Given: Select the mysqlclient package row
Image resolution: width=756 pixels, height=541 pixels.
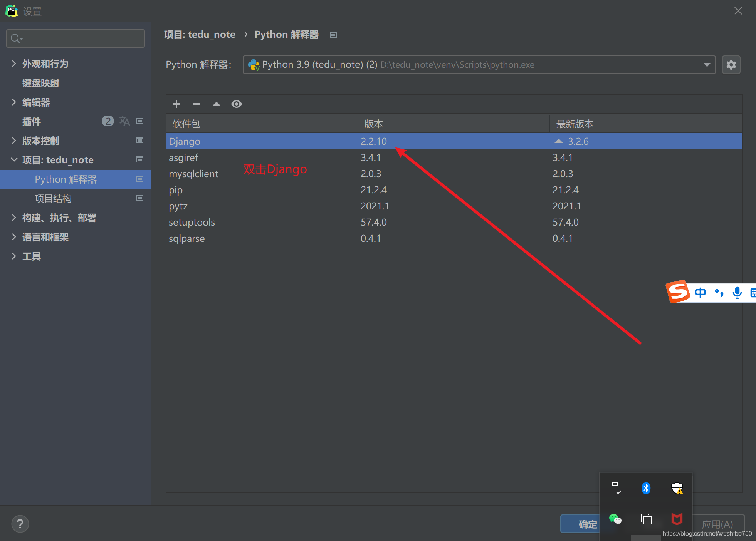Looking at the screenshot, I should (x=193, y=174).
